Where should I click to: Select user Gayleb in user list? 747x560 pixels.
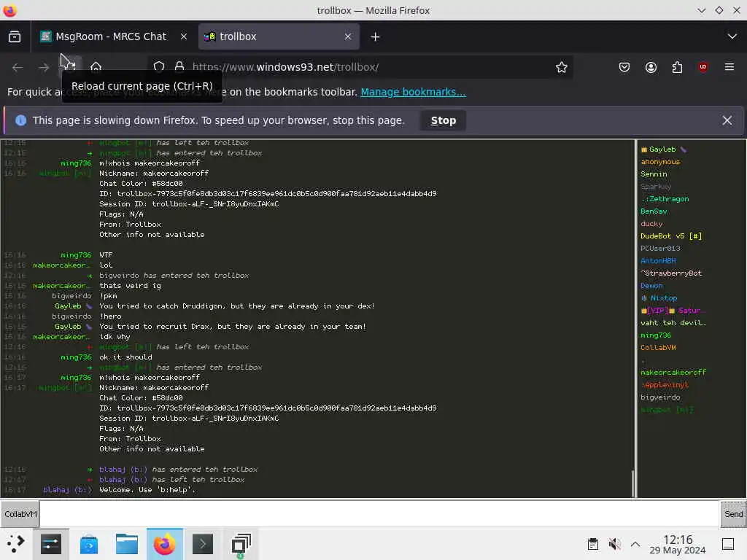[664, 149]
